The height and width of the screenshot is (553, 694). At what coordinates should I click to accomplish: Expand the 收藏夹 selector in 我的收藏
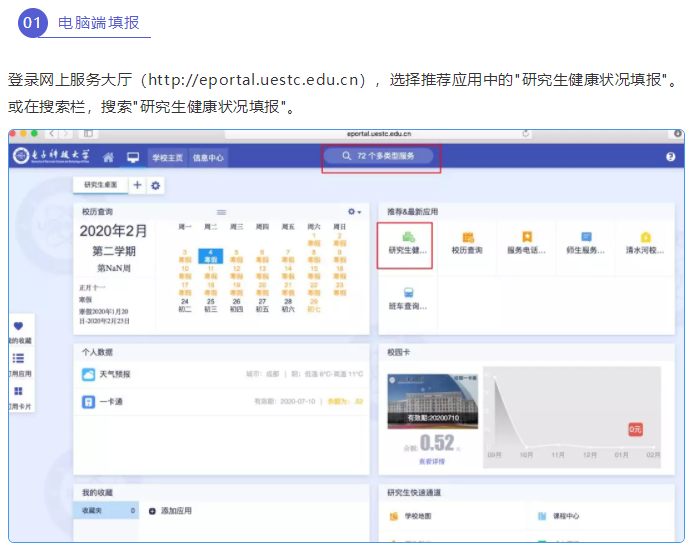pos(106,510)
